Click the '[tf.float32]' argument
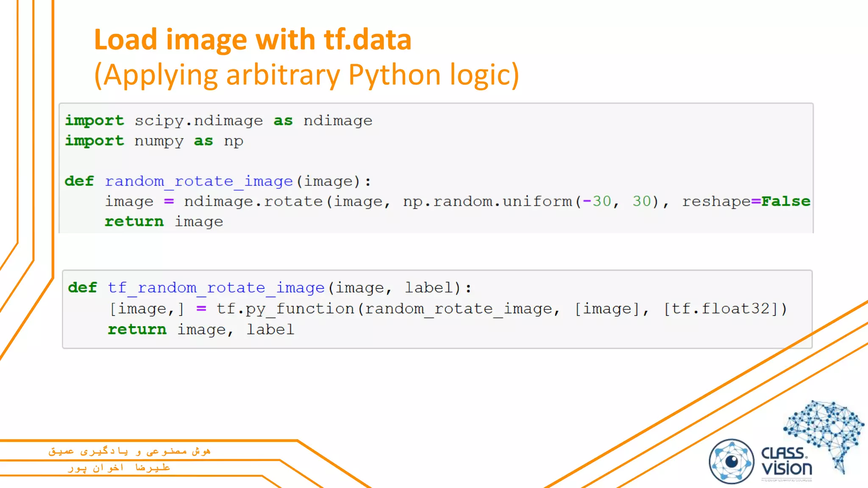Image resolution: width=868 pixels, height=488 pixels. (x=725, y=309)
